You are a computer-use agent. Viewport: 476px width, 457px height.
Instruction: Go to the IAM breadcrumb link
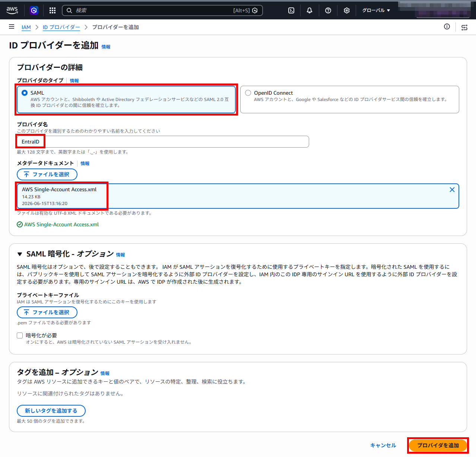(x=26, y=27)
